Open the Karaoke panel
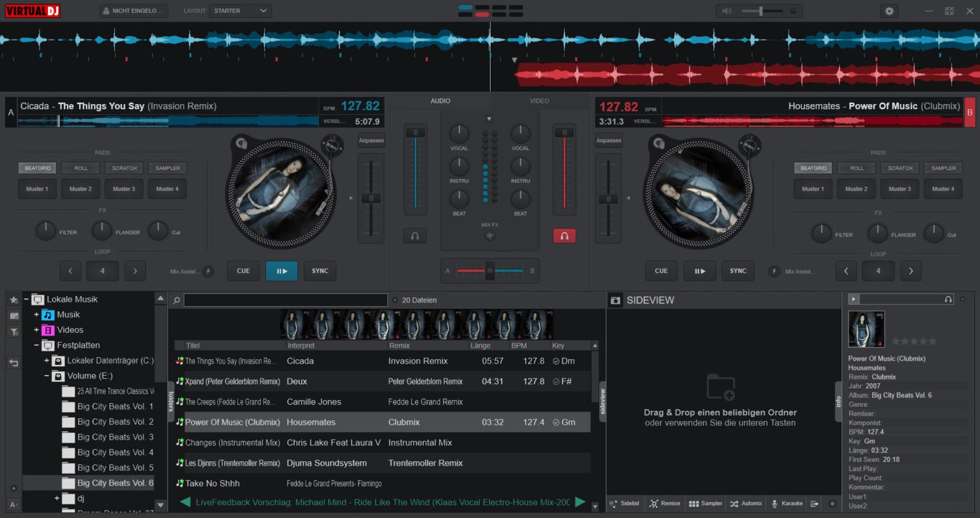980x518 pixels. pos(787,503)
